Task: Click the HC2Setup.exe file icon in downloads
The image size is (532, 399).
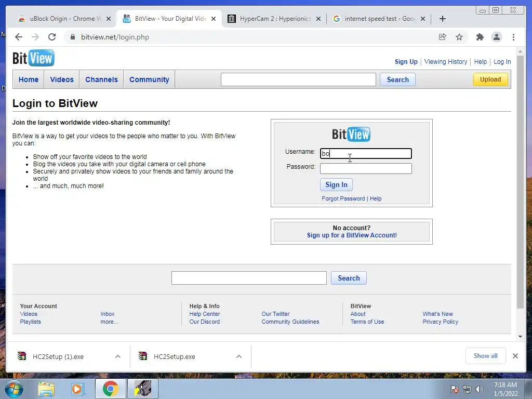Action: click(x=143, y=356)
